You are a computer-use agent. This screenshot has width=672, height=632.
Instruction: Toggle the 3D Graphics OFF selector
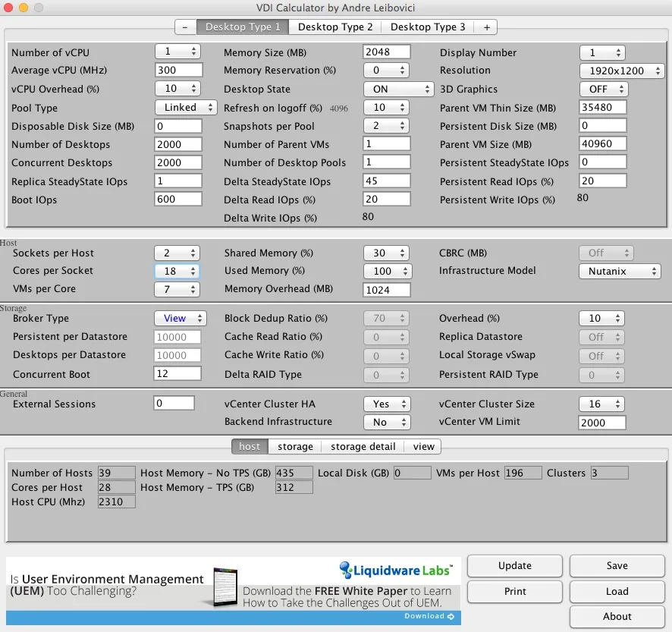pyautogui.click(x=604, y=90)
